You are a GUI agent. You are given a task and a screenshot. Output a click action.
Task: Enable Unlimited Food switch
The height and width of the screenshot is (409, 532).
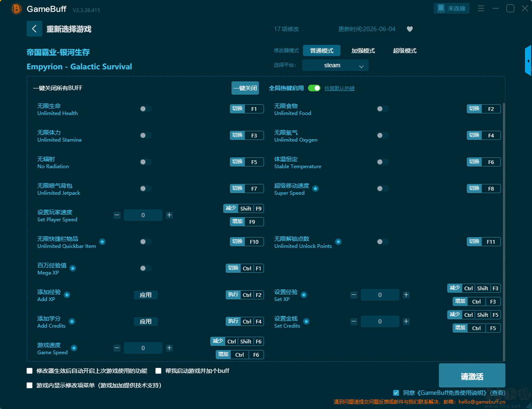click(383, 109)
